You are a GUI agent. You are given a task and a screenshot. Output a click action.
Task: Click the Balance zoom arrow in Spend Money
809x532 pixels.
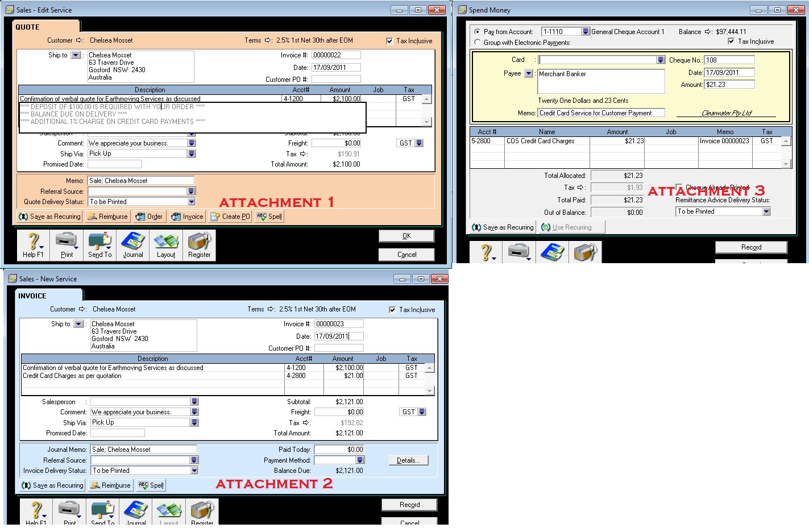pos(708,32)
